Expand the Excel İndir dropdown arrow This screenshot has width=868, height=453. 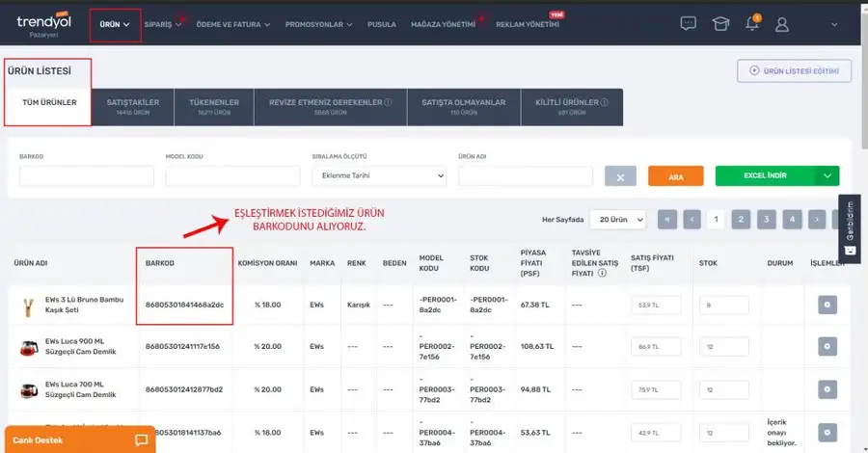click(x=827, y=175)
